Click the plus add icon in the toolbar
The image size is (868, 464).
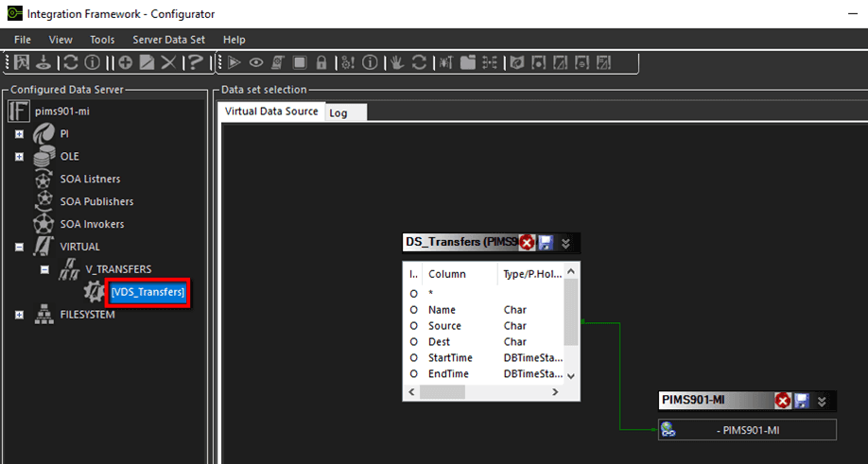pyautogui.click(x=126, y=62)
